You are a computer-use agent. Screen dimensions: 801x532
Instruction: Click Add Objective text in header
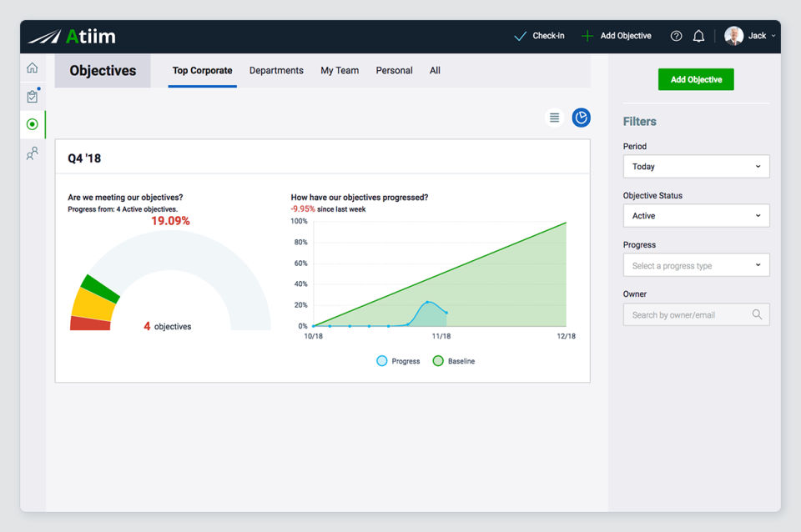tap(626, 36)
